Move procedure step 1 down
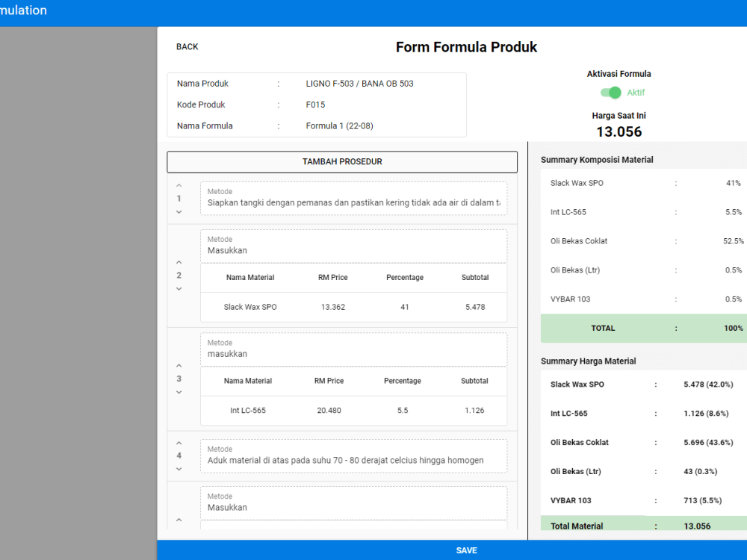The image size is (747, 560). (x=179, y=212)
